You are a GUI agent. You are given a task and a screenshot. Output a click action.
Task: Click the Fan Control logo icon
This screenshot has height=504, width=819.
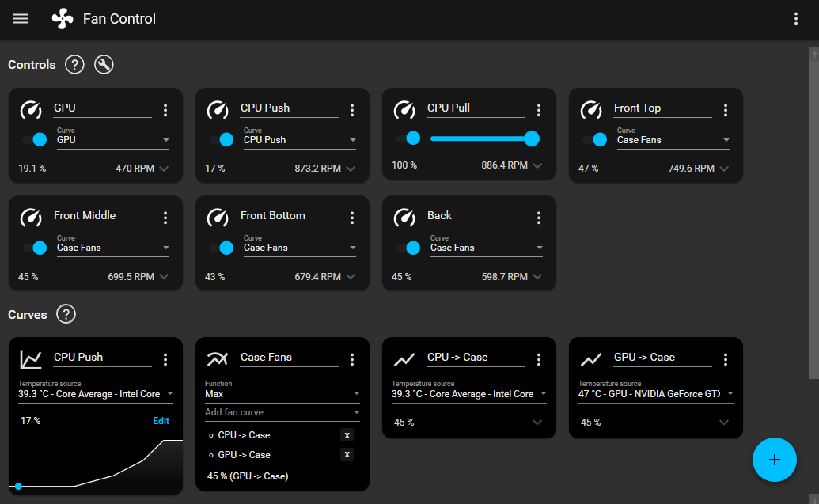click(63, 18)
